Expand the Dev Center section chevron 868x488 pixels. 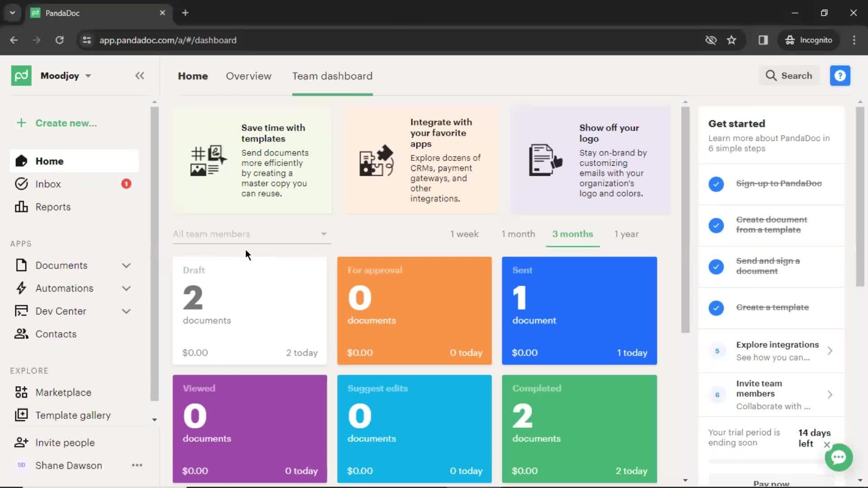[x=127, y=311]
